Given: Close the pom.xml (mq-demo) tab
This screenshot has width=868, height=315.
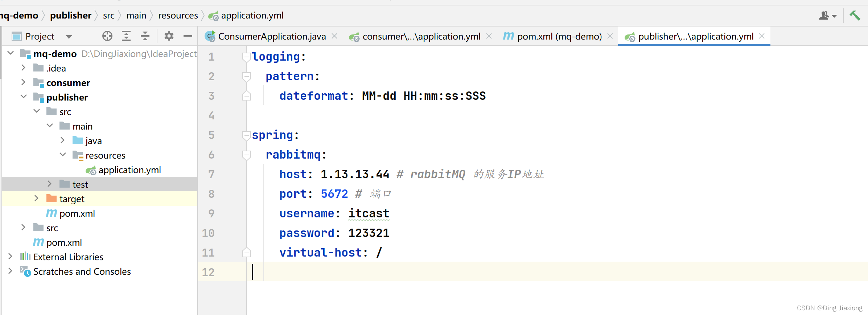Looking at the screenshot, I should (610, 36).
